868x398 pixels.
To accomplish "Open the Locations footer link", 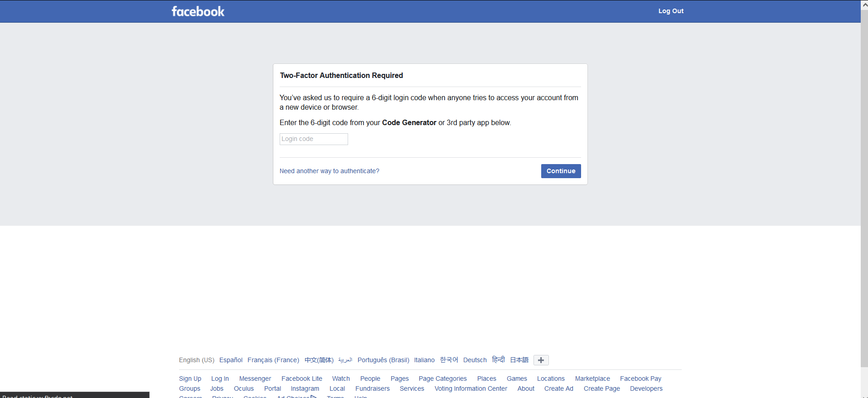I will (551, 379).
